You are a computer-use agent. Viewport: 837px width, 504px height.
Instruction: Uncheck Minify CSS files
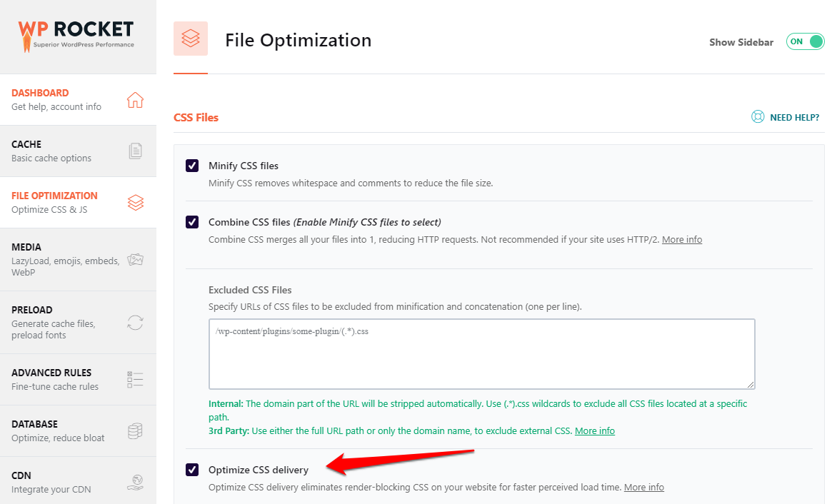(x=191, y=165)
